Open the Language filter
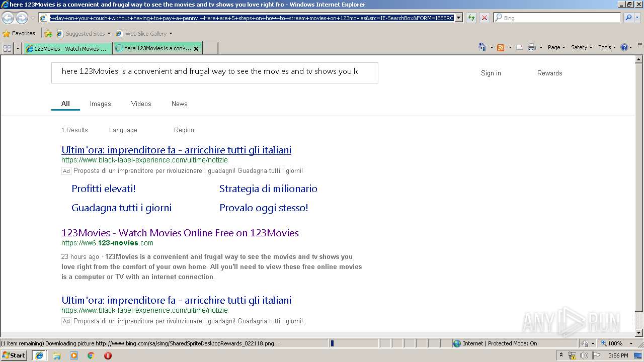Image resolution: width=644 pixels, height=362 pixels. 123,130
